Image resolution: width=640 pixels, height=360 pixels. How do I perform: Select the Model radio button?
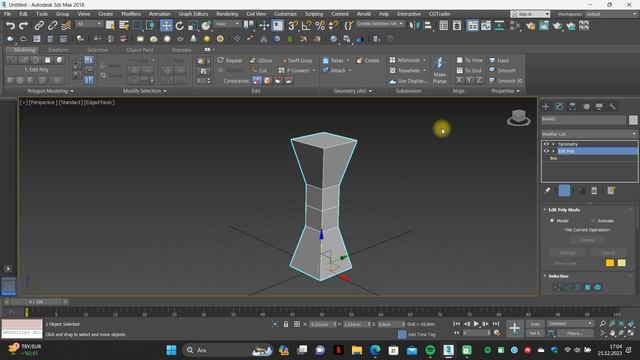552,221
